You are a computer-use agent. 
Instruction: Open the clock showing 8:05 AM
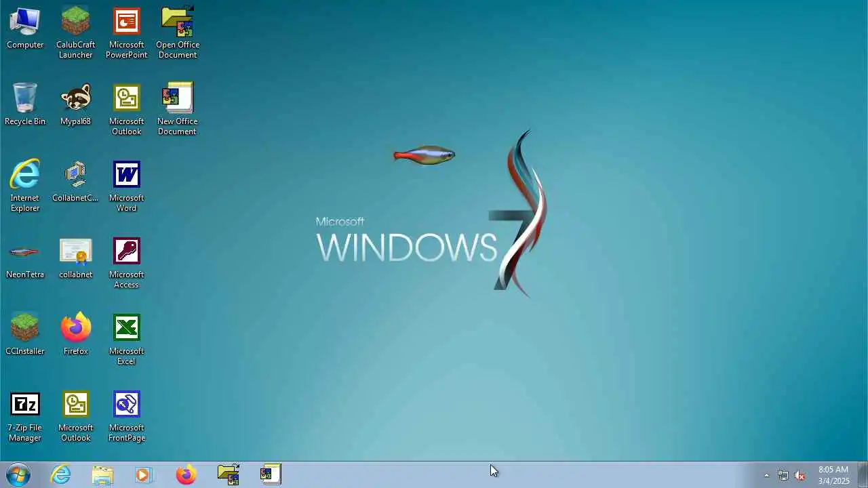[833, 475]
